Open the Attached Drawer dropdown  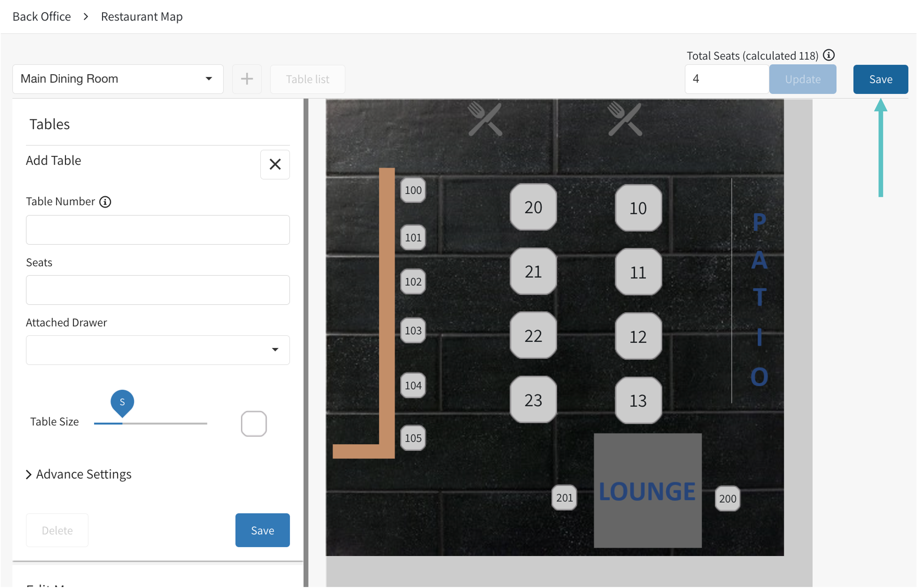click(x=158, y=350)
